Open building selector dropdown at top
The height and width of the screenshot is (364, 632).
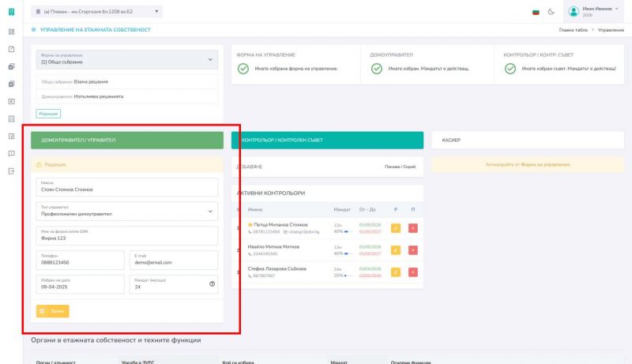[x=96, y=12]
